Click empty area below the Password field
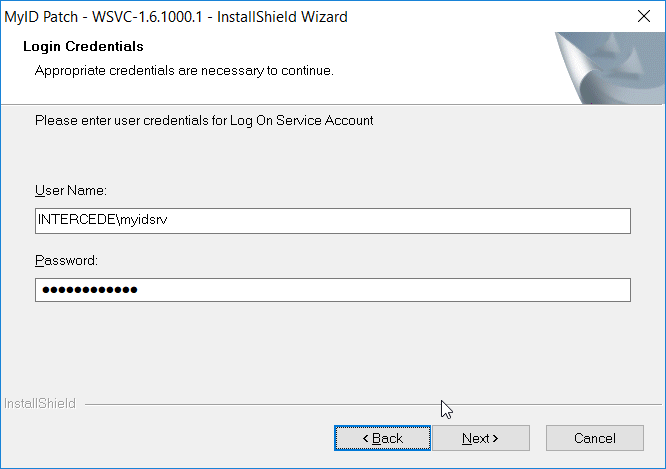Viewport: 666px width, 469px height. pyautogui.click(x=333, y=348)
